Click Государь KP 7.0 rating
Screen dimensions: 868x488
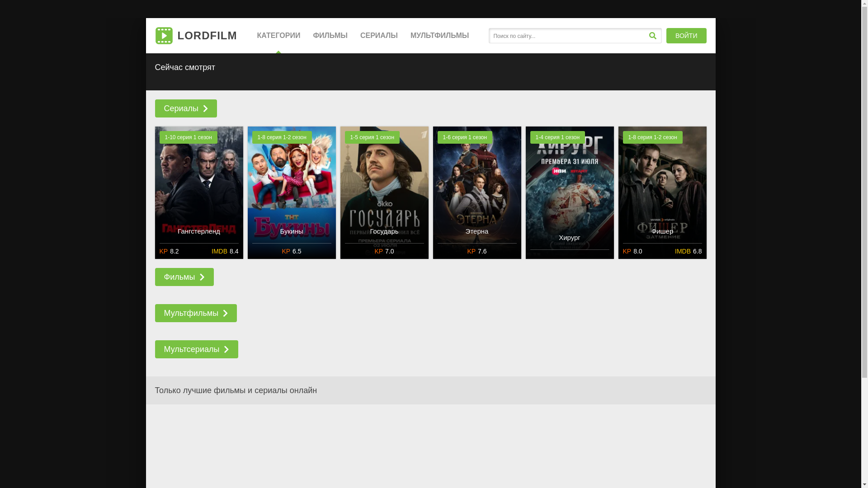coord(384,251)
